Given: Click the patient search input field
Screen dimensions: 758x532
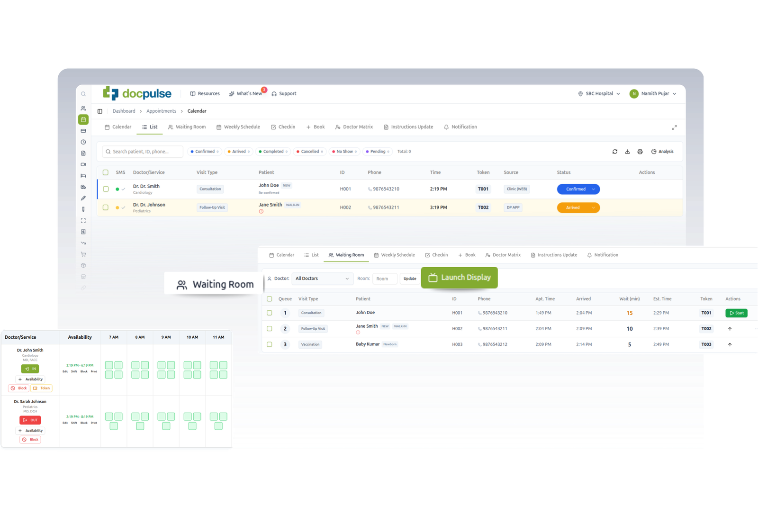Looking at the screenshot, I should (142, 151).
